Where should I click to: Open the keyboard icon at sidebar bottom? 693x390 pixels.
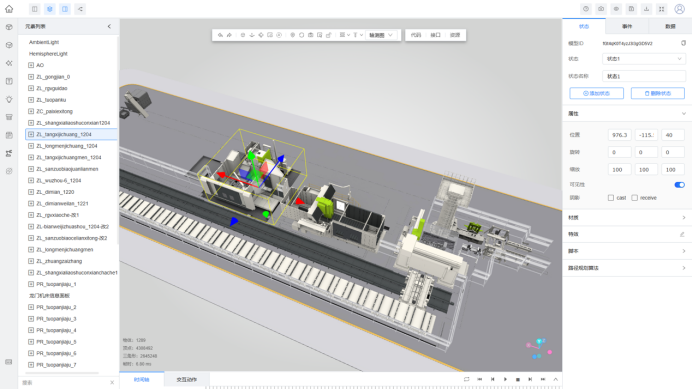click(x=9, y=362)
